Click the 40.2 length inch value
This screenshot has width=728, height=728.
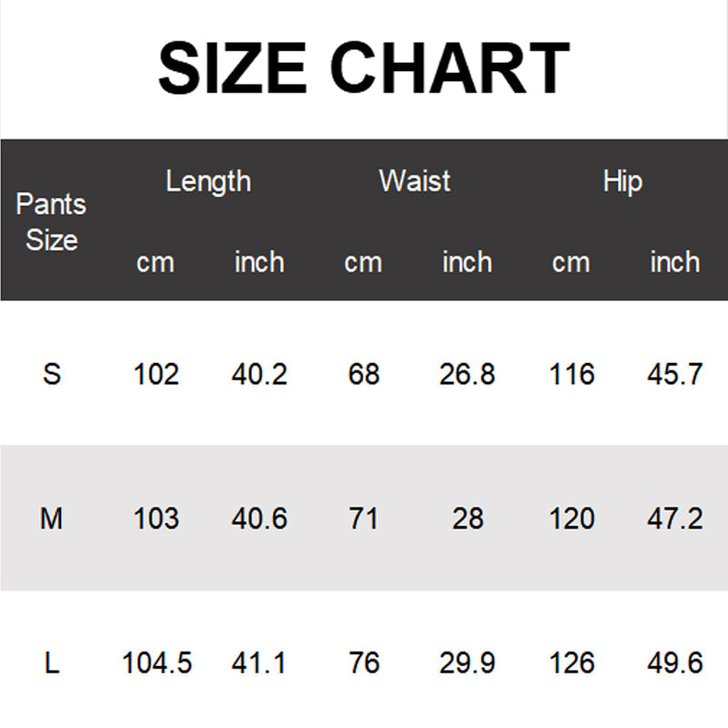point(259,374)
